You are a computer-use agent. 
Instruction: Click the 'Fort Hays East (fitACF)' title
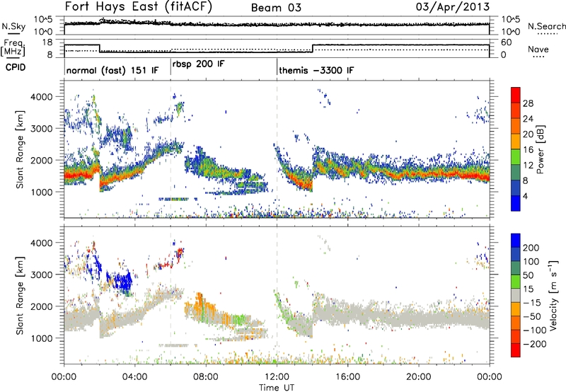[139, 6]
